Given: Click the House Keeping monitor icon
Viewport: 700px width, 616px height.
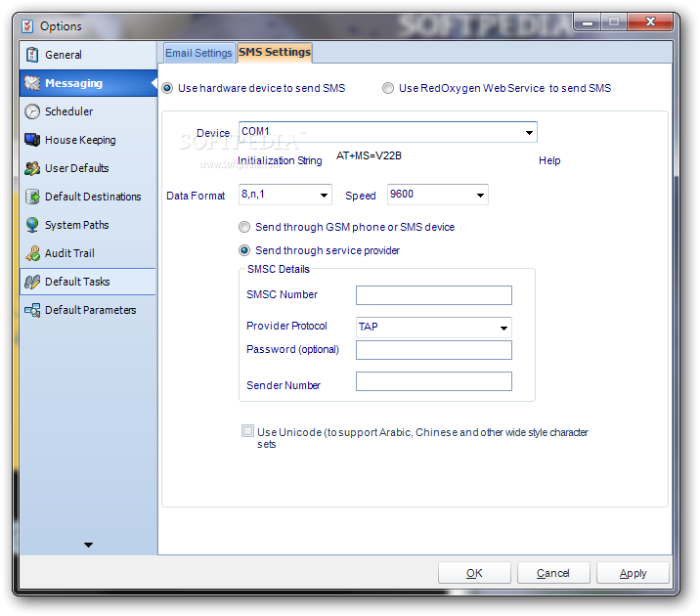Looking at the screenshot, I should [32, 140].
